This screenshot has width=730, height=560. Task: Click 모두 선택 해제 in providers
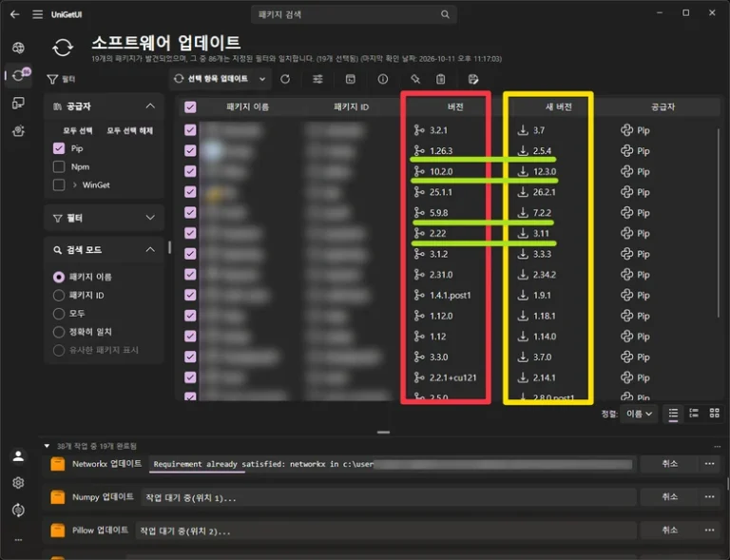click(130, 131)
